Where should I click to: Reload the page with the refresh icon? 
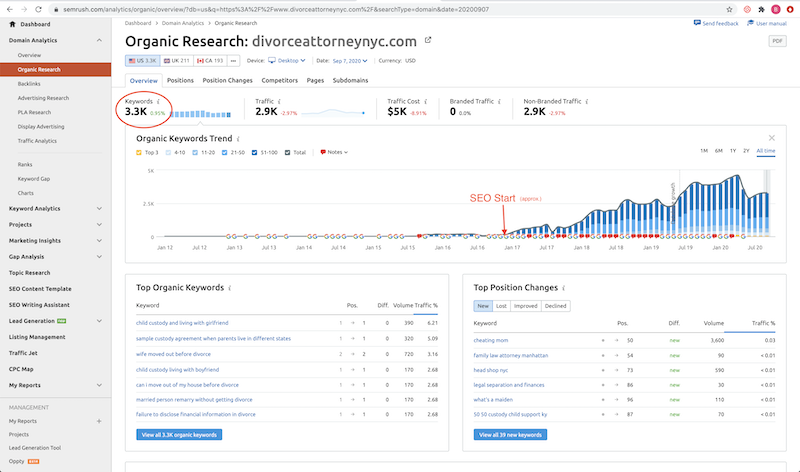(38, 9)
